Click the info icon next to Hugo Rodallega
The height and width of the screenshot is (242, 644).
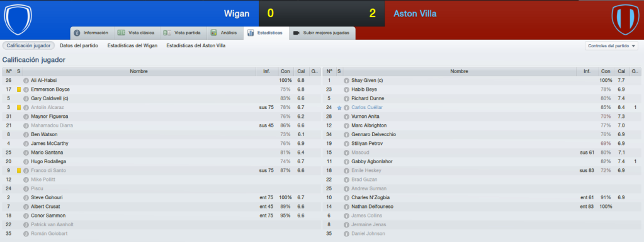[x=26, y=161]
